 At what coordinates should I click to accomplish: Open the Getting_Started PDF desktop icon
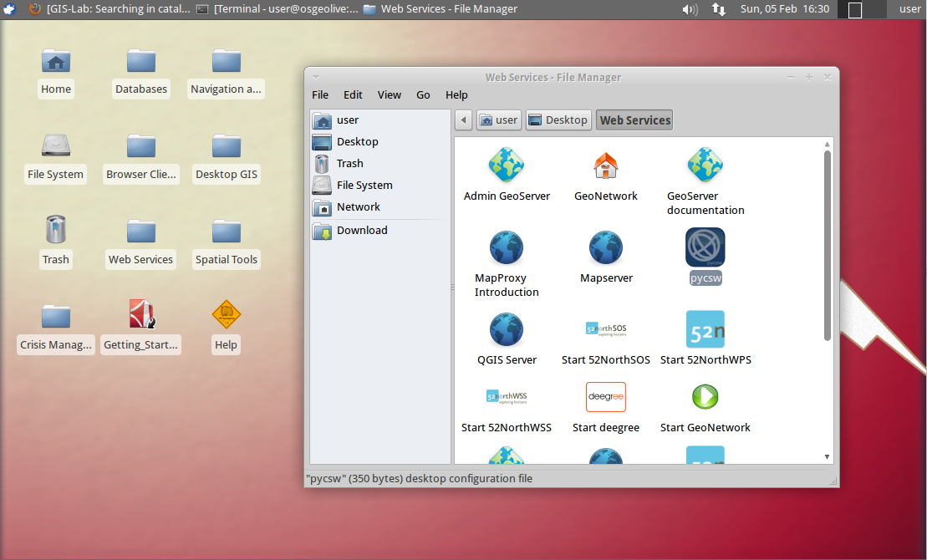[x=141, y=314]
